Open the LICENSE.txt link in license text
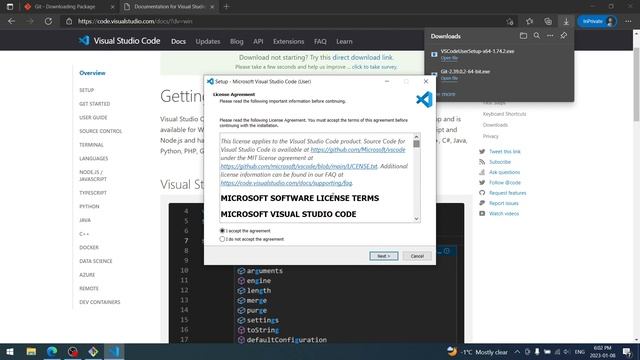The height and width of the screenshot is (360, 640). point(299,166)
